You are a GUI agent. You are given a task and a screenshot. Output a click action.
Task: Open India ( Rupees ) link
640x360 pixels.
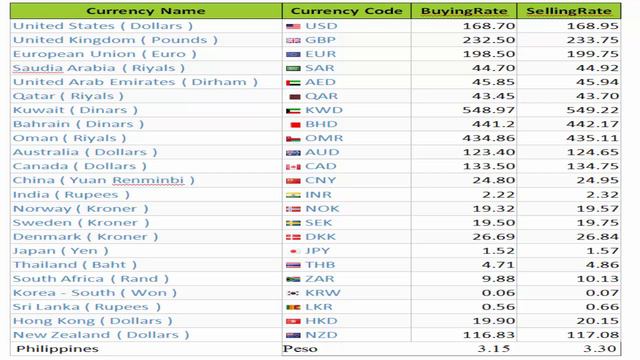point(71,195)
